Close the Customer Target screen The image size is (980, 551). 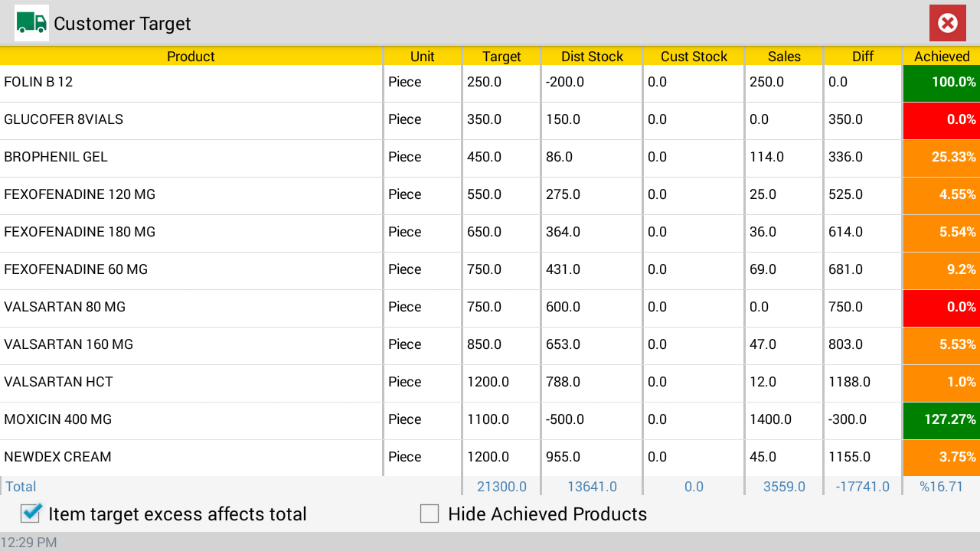(948, 23)
